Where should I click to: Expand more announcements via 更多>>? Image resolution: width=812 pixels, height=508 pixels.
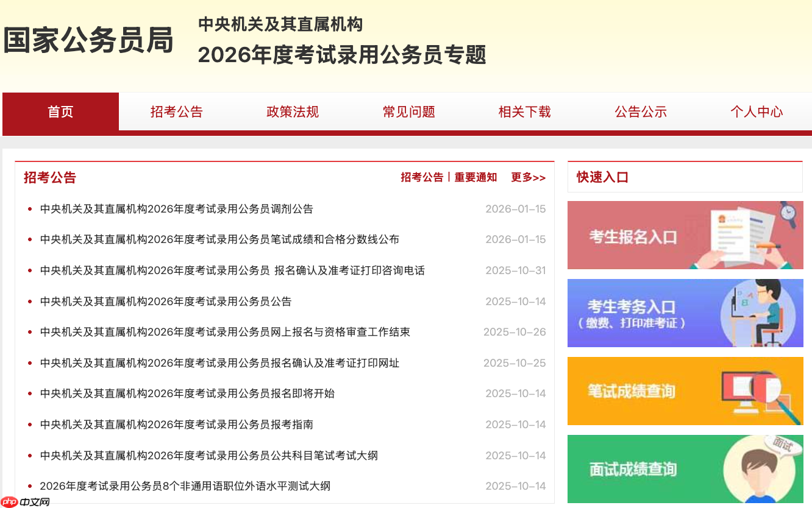(x=528, y=177)
